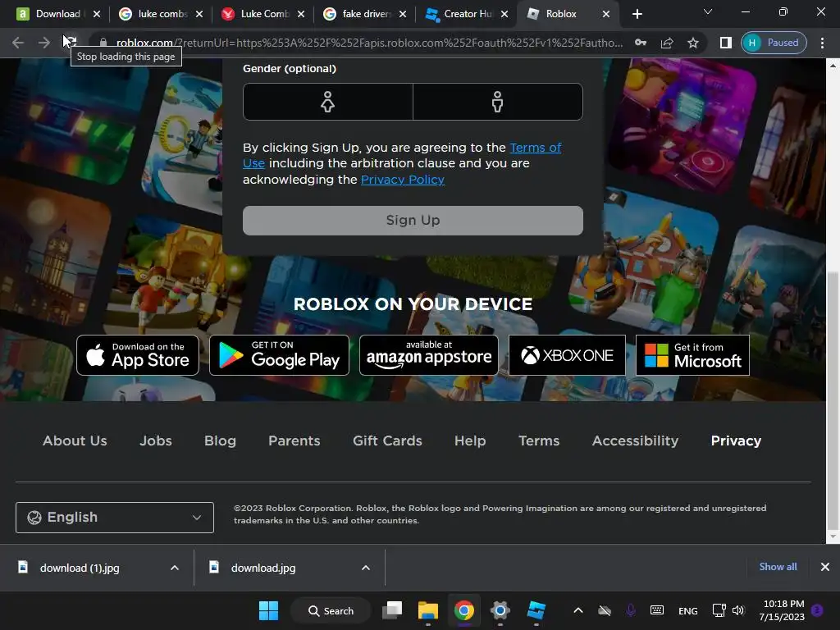Go to the Privacy footer link
840x630 pixels.
coord(736,441)
